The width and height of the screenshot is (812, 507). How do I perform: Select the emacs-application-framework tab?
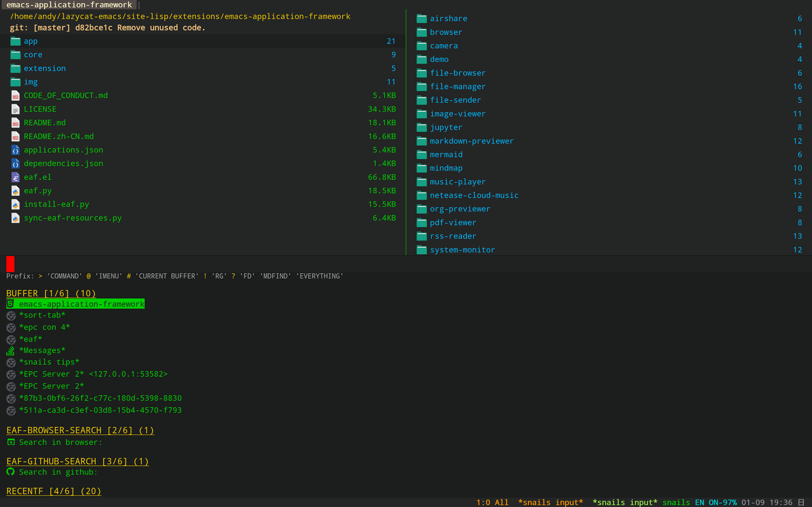(x=69, y=5)
